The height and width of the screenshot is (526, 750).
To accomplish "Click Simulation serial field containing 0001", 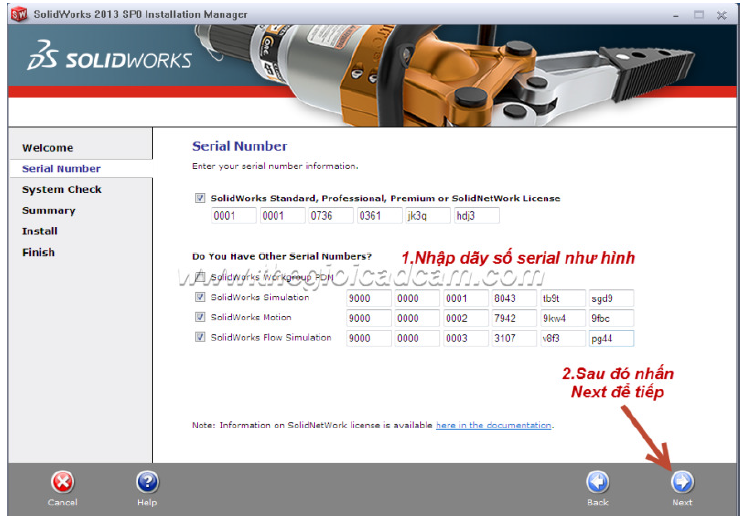I will tap(466, 298).
